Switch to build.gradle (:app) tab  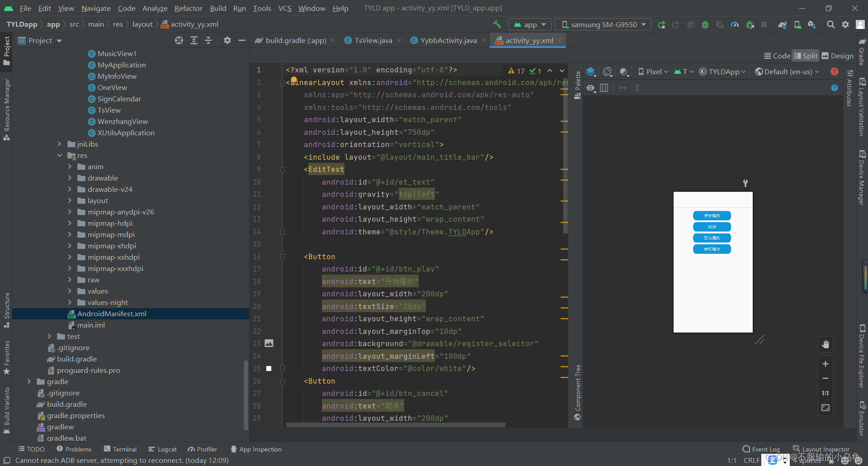[295, 40]
